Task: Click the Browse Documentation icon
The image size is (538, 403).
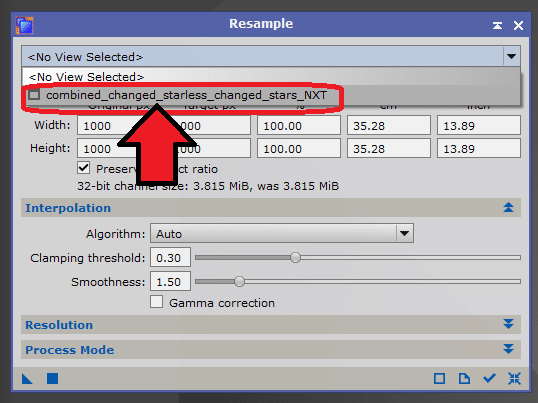Action: click(x=465, y=379)
